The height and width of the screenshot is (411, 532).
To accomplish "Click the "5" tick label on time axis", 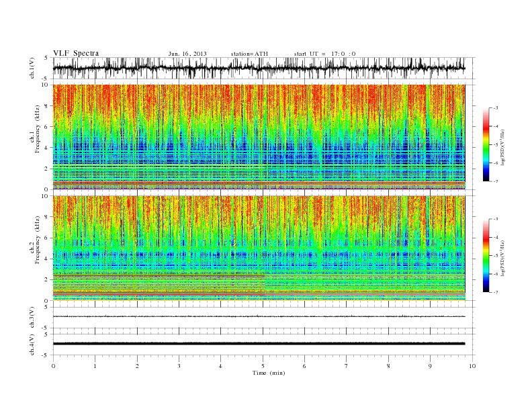I will coord(263,366).
